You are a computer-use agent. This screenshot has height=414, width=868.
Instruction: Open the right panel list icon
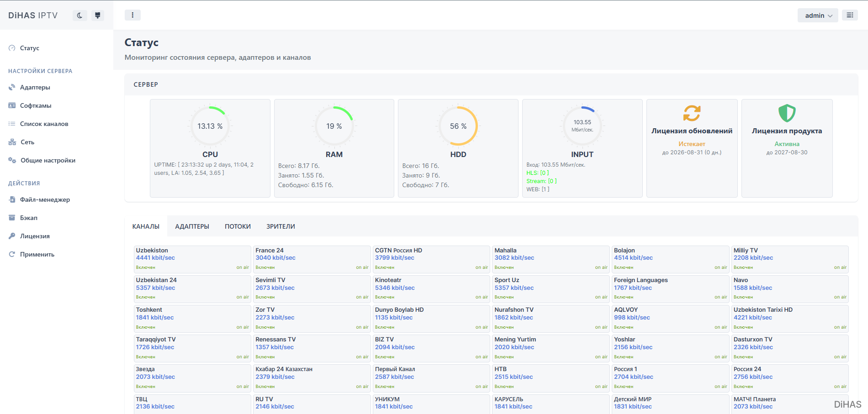(850, 15)
